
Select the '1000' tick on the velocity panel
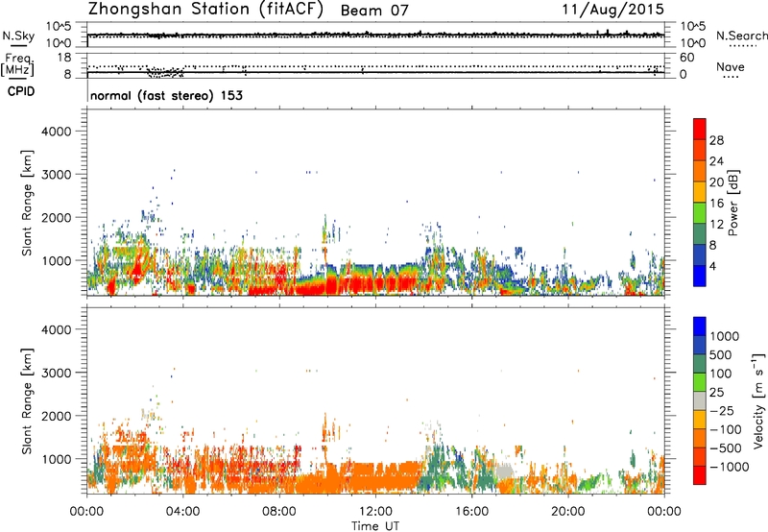(56, 459)
